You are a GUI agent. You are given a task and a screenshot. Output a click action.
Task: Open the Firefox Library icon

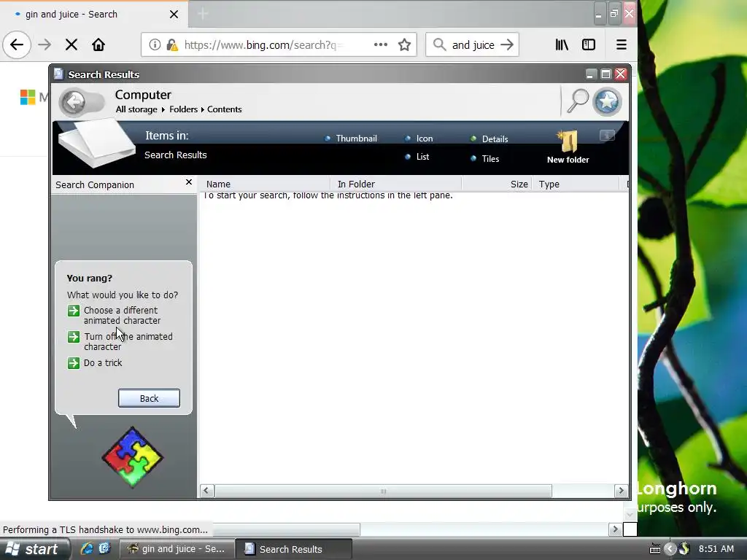click(x=562, y=44)
